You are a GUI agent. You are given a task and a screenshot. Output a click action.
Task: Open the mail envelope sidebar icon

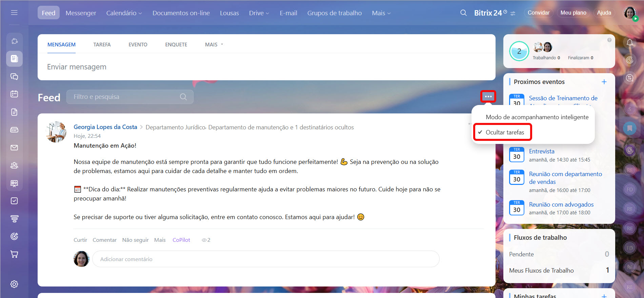coord(14,148)
